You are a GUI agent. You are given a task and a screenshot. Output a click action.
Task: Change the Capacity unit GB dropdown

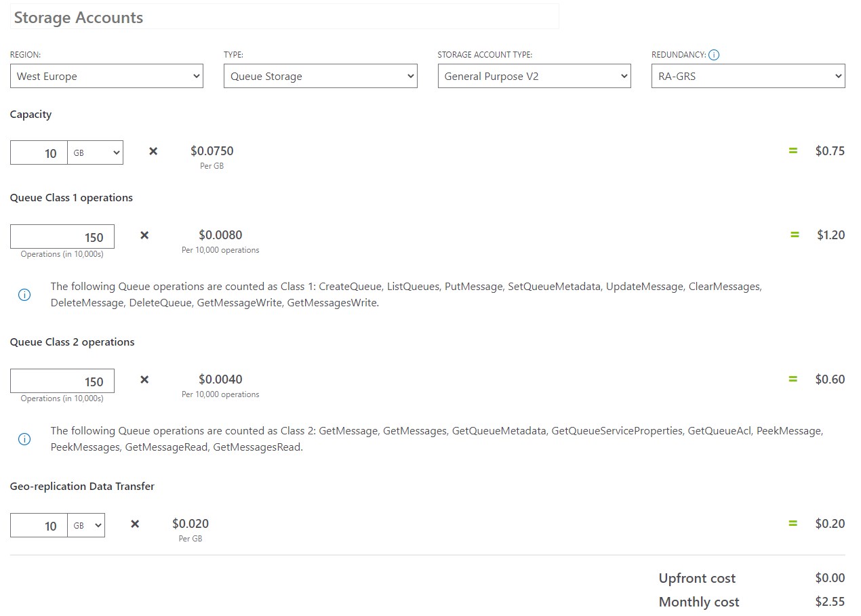pos(95,153)
